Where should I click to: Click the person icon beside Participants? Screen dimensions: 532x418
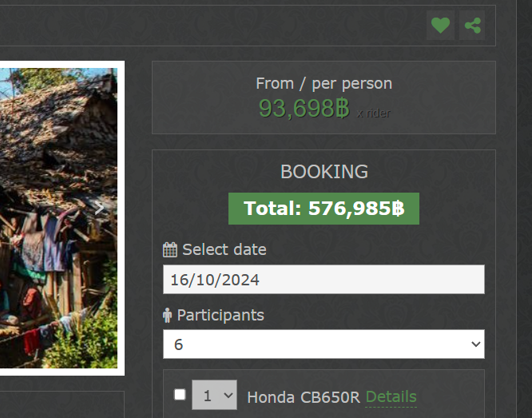click(x=167, y=315)
